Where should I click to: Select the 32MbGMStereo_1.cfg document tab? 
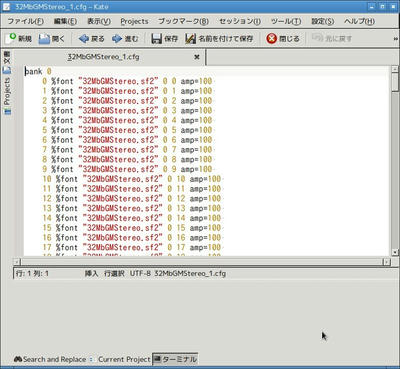click(103, 57)
